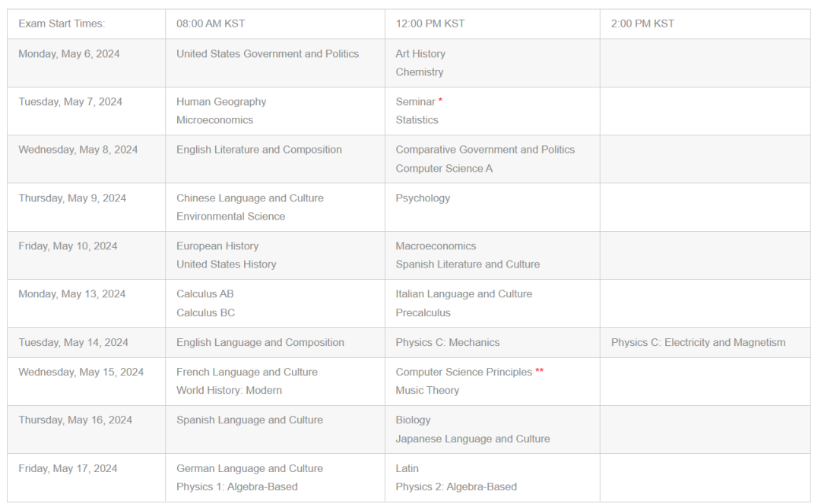Click United States Government and Politics exam
The height and width of the screenshot is (504, 821).
click(268, 54)
